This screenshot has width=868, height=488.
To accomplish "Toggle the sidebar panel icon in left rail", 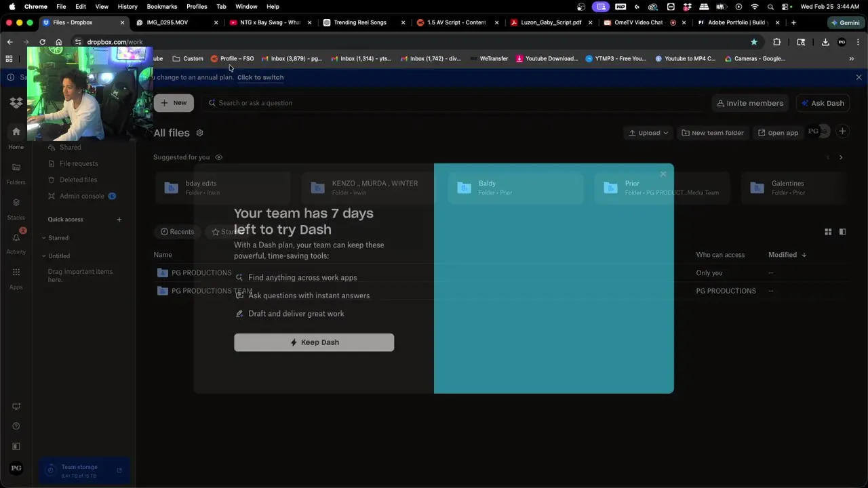I will click(16, 447).
